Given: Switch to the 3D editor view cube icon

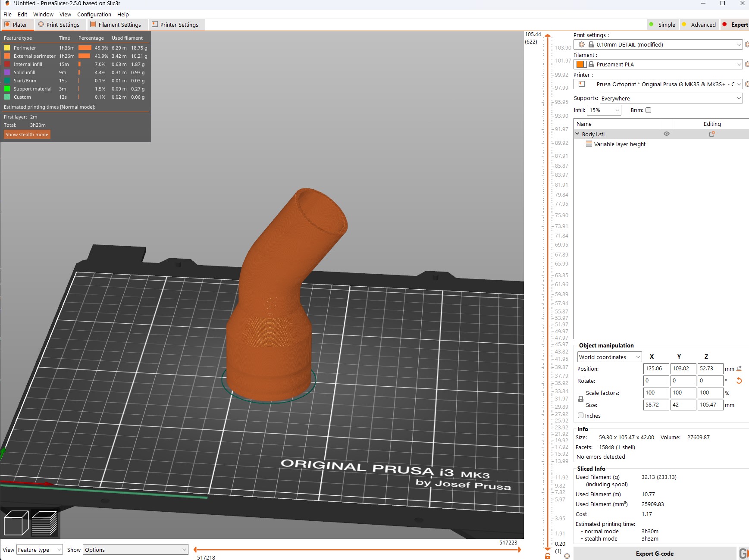Looking at the screenshot, I should click(16, 523).
